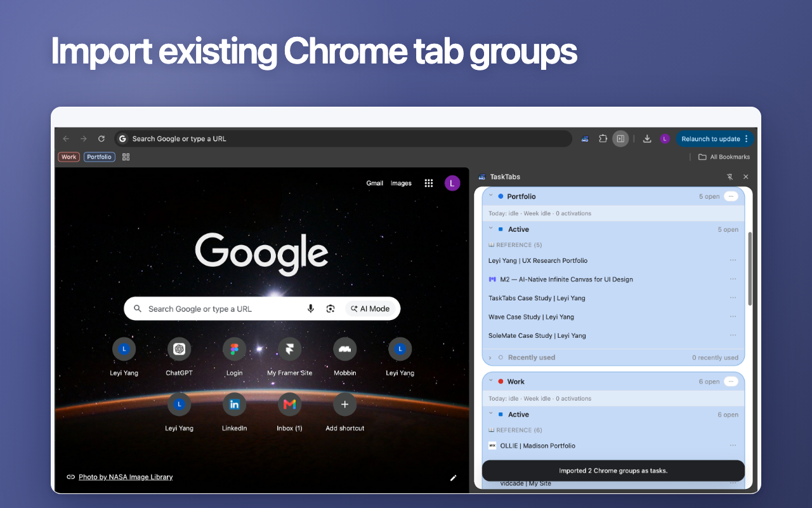Open the Inbox (1) Gmail shortcut
Screen dimensions: 812x508
point(289,411)
